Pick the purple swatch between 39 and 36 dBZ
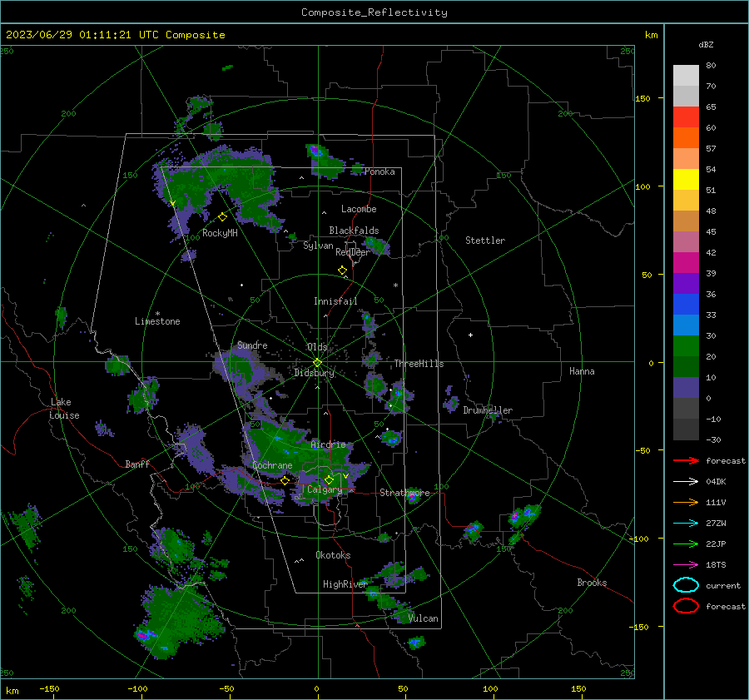The height and width of the screenshot is (700, 749). (x=686, y=283)
